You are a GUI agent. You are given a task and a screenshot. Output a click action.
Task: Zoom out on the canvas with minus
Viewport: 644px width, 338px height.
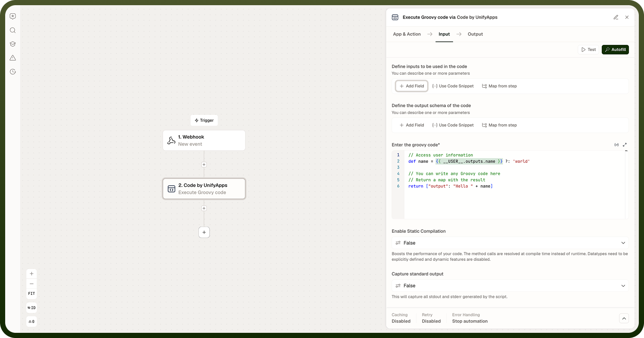[x=31, y=284]
